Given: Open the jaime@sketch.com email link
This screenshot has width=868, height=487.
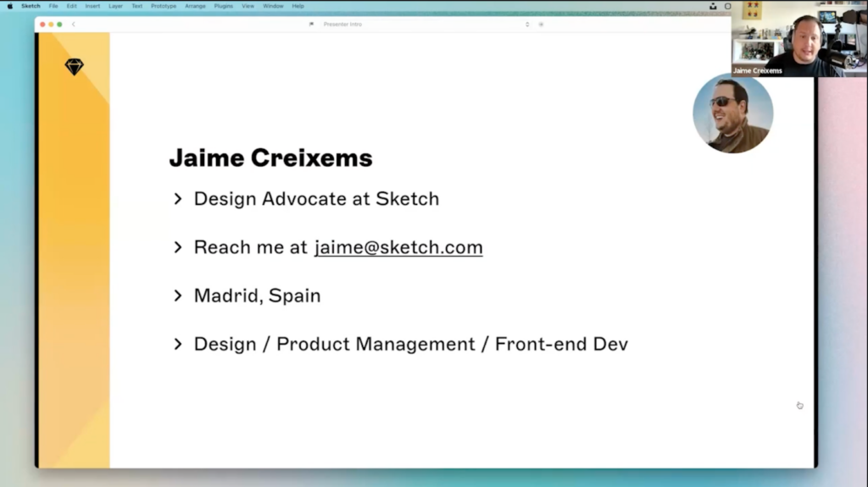Looking at the screenshot, I should pos(398,247).
